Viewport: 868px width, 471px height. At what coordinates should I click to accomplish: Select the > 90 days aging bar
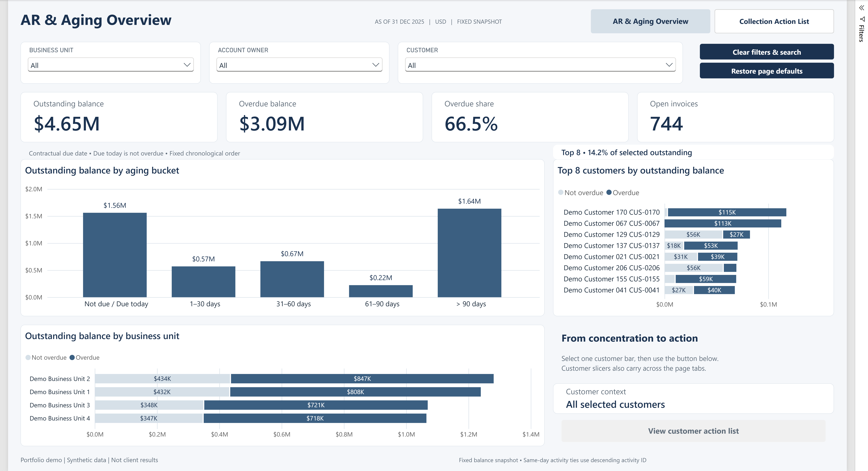point(469,253)
